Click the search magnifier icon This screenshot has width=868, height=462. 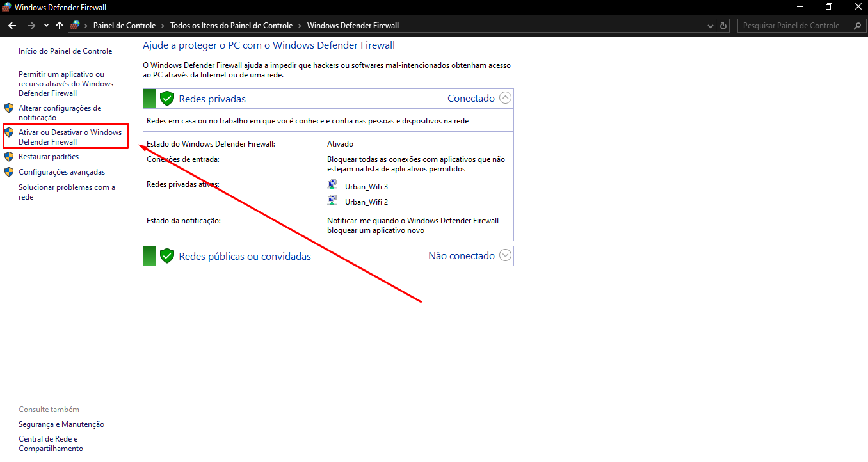point(858,26)
